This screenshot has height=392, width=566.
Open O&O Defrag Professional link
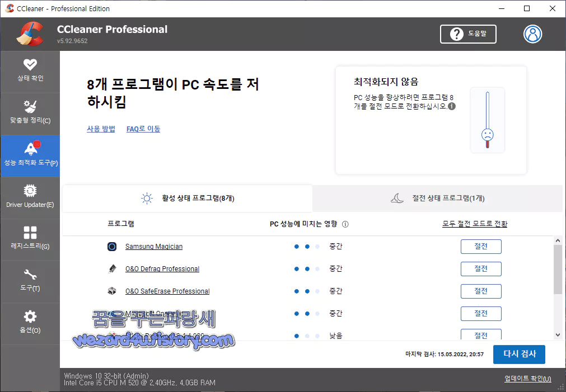click(x=162, y=269)
